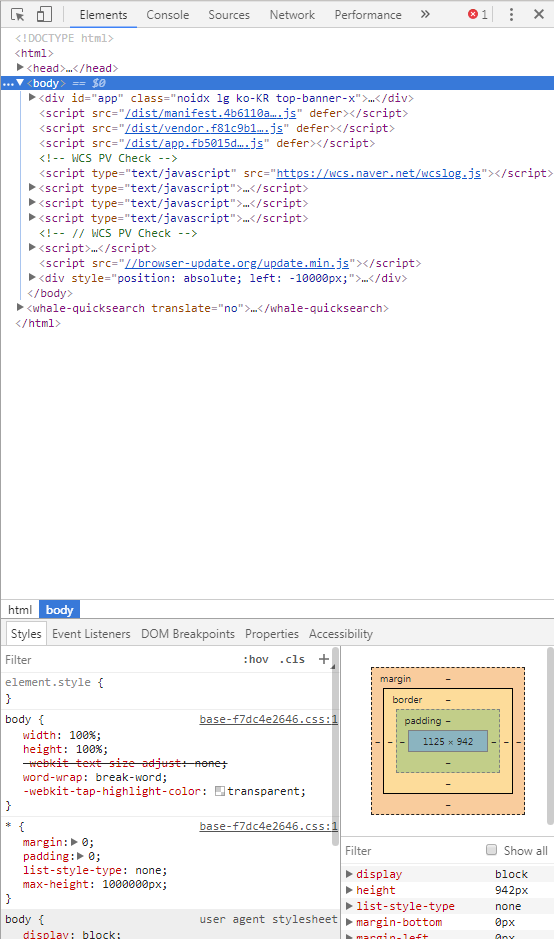Image resolution: width=554 pixels, height=939 pixels.
Task: Expand the computed list-style-type property
Action: pyautogui.click(x=349, y=906)
